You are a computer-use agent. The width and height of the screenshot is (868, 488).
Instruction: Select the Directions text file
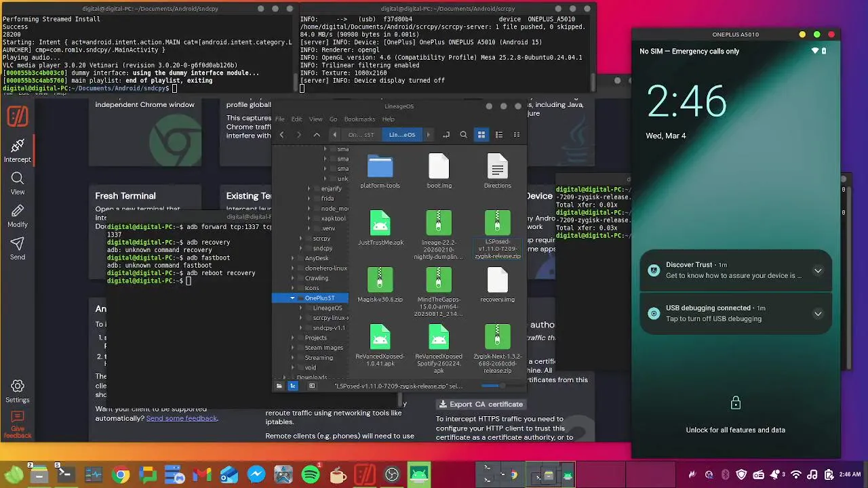point(497,171)
